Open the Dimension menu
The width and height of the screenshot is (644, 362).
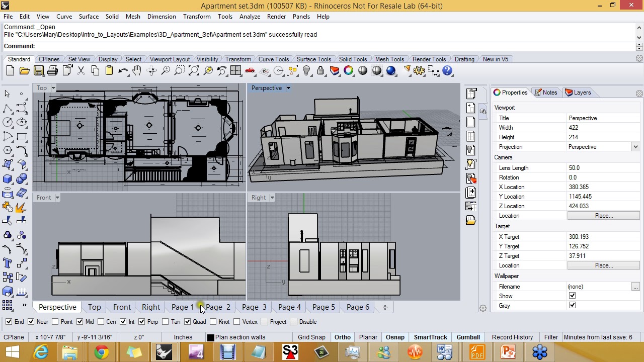[x=162, y=17]
